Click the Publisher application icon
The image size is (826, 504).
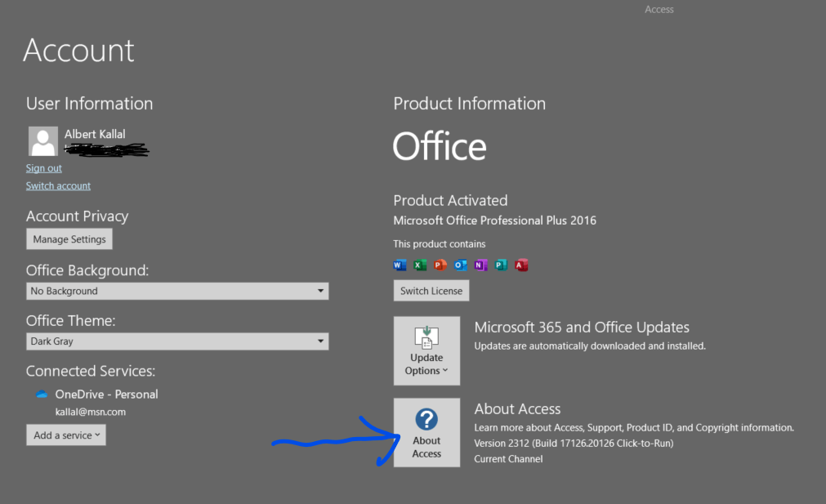501,265
